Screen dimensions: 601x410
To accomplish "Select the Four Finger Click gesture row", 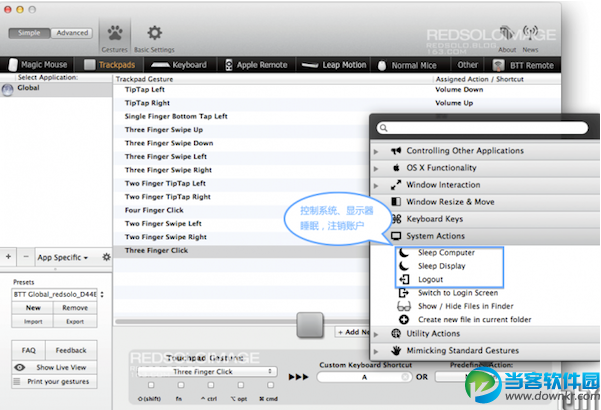I will (241, 210).
